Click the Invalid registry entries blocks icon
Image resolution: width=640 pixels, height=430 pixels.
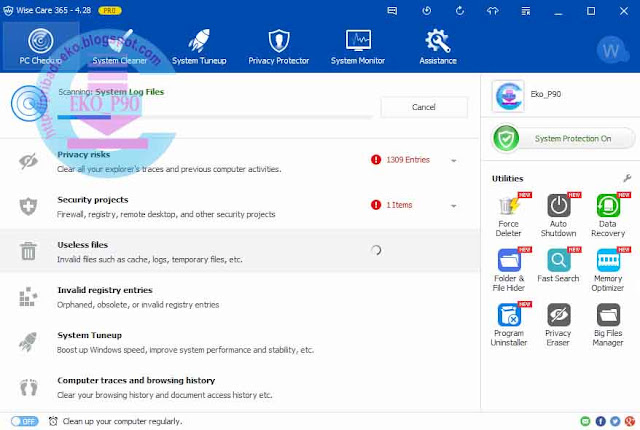pyautogui.click(x=28, y=297)
